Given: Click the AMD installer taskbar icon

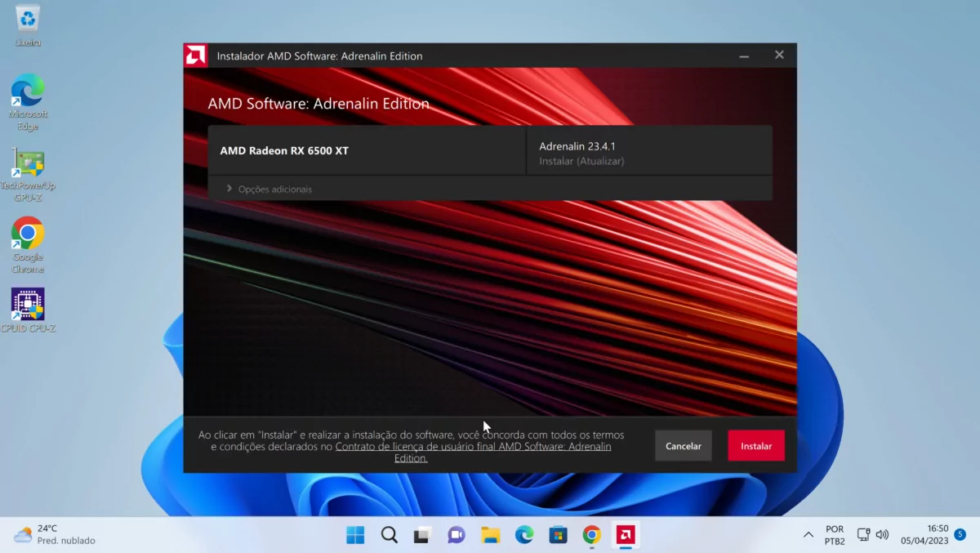Looking at the screenshot, I should click(626, 535).
